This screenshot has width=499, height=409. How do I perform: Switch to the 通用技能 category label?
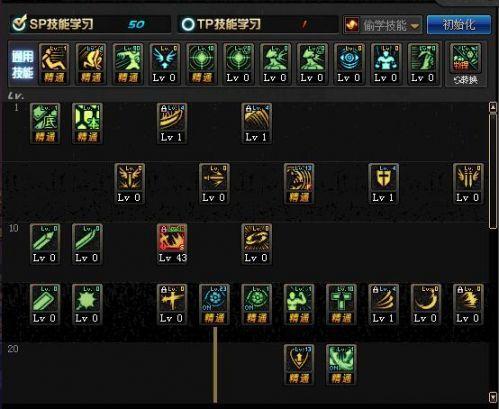click(x=23, y=64)
